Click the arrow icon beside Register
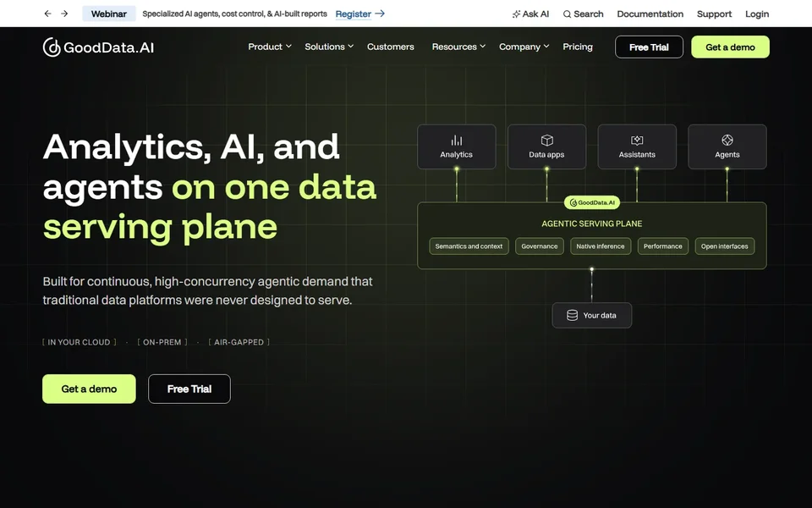Viewport: 812px width, 508px height. (380, 14)
